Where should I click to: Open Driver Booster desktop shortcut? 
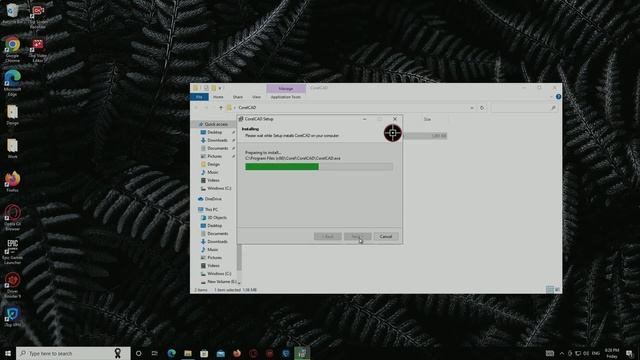click(12, 285)
